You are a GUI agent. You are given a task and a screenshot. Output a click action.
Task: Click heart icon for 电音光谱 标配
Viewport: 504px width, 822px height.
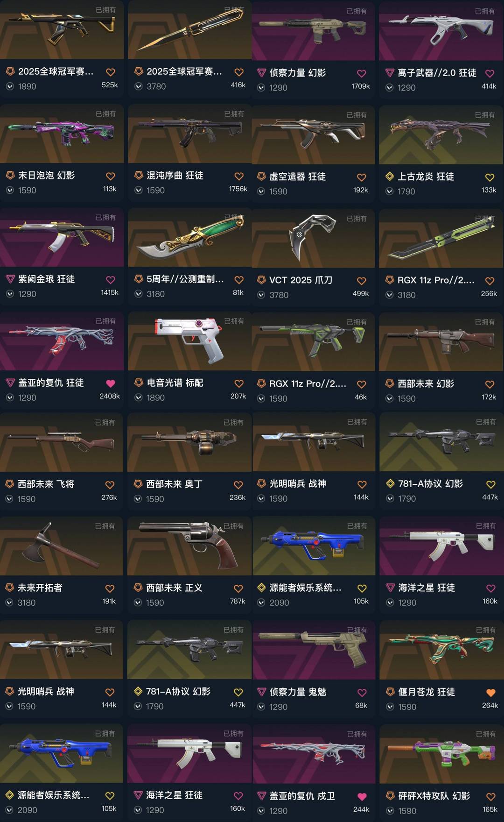[x=239, y=383]
